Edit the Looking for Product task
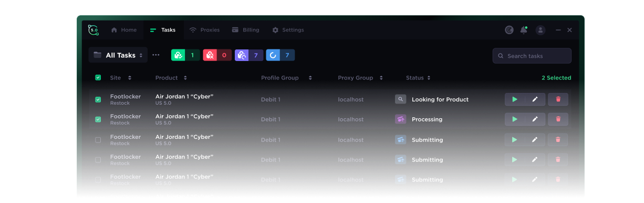644x203 pixels. [535, 99]
